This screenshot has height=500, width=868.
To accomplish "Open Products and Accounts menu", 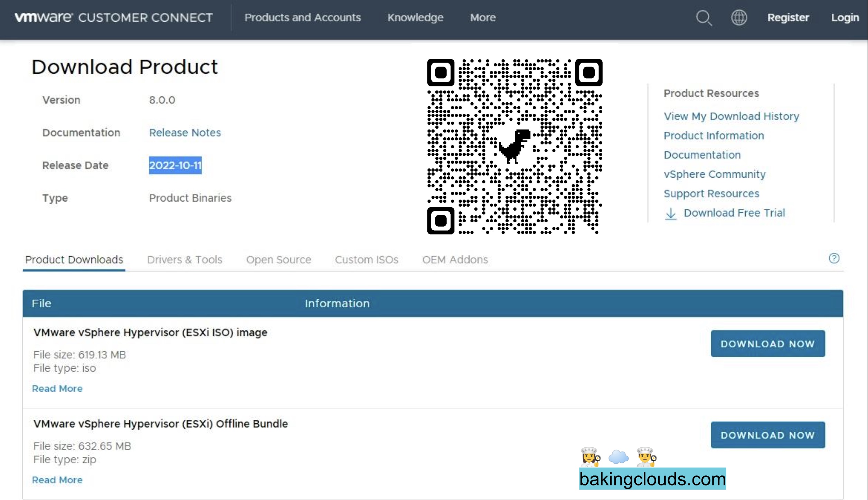I will pyautogui.click(x=302, y=17).
